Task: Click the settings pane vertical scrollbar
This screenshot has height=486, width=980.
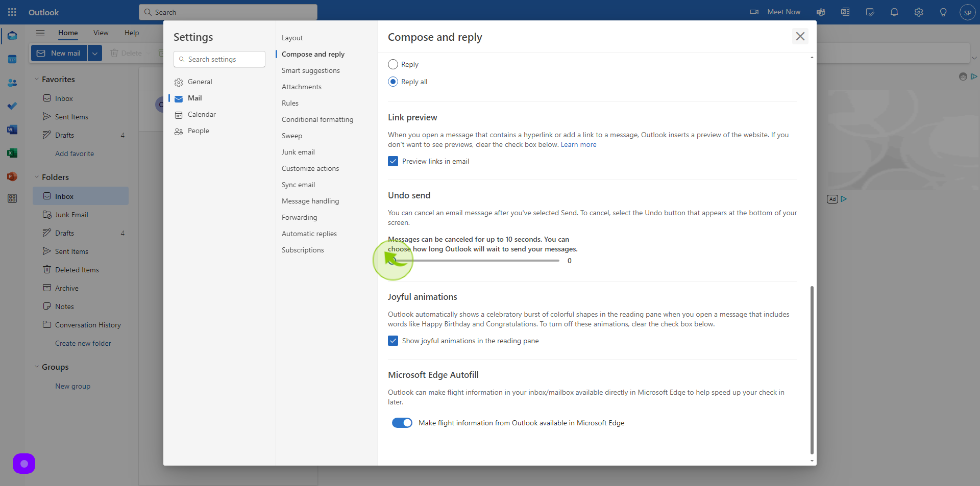Action: click(812, 370)
